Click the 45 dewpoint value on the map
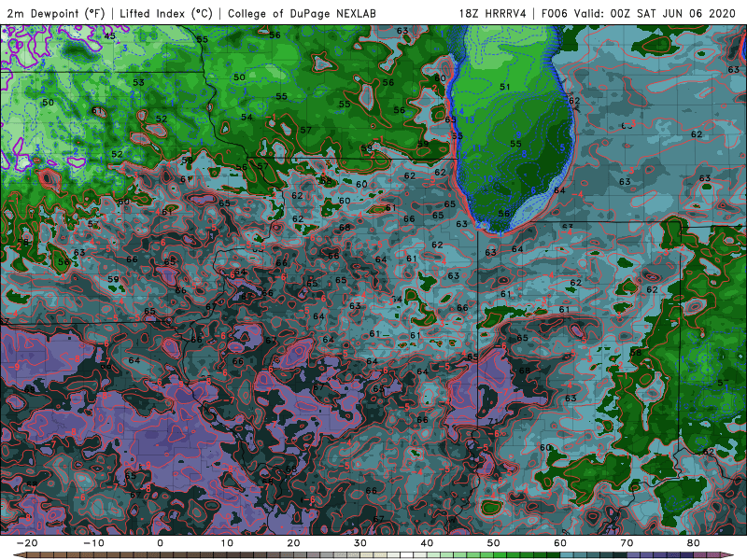Image resolution: width=747 pixels, height=560 pixels. 109,36
